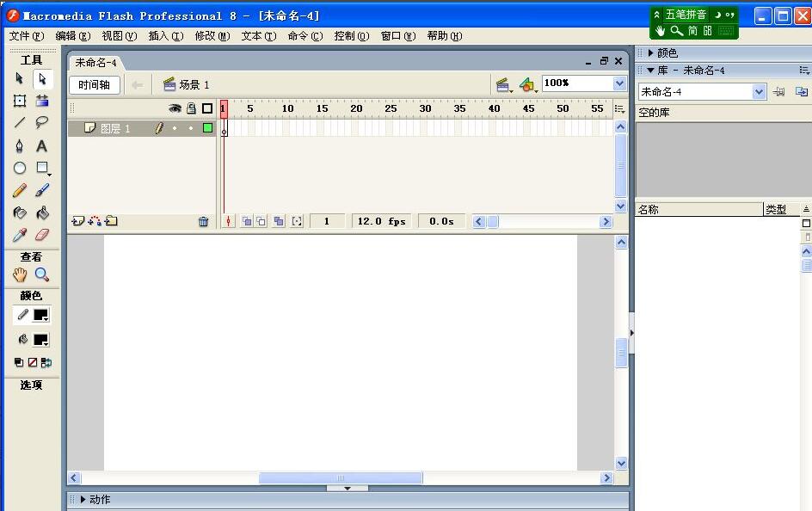This screenshot has height=511, width=812.
Task: Select the Pencil tool
Action: point(20,190)
